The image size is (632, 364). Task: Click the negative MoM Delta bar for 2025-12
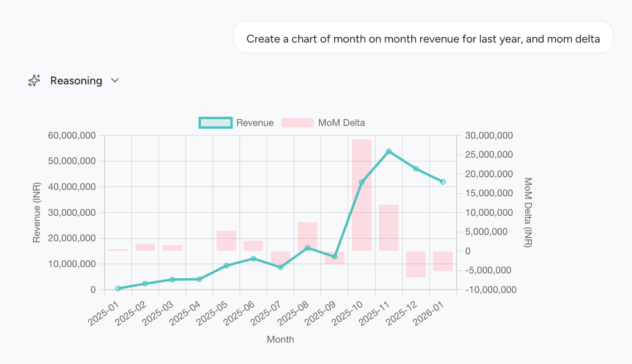[416, 264]
